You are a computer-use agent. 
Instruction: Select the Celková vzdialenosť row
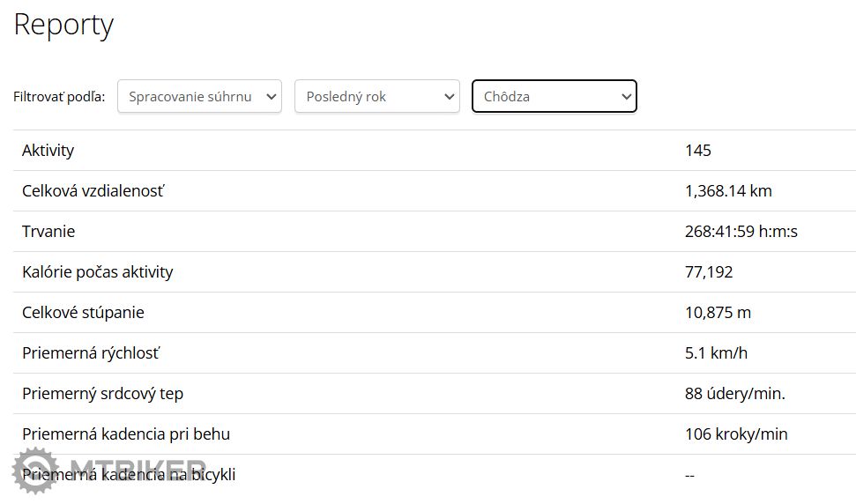coord(435,191)
